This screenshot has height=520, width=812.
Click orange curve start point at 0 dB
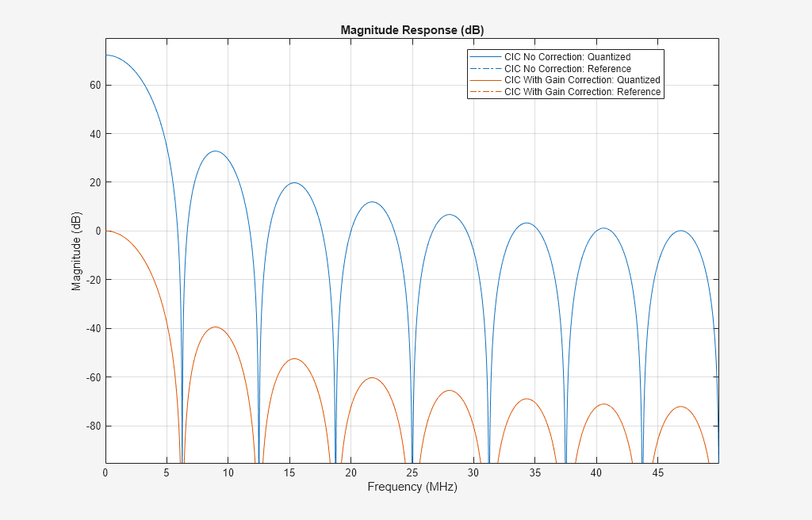[x=107, y=231]
